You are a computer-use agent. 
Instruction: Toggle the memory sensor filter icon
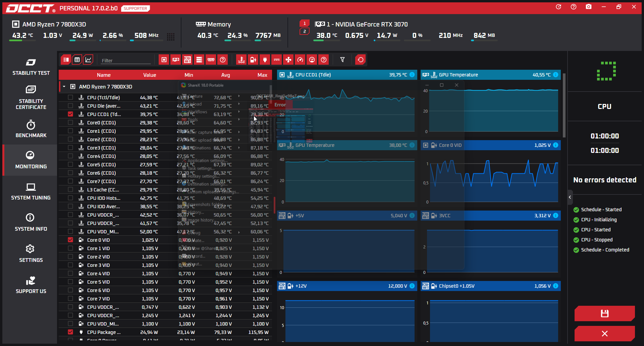click(x=211, y=60)
